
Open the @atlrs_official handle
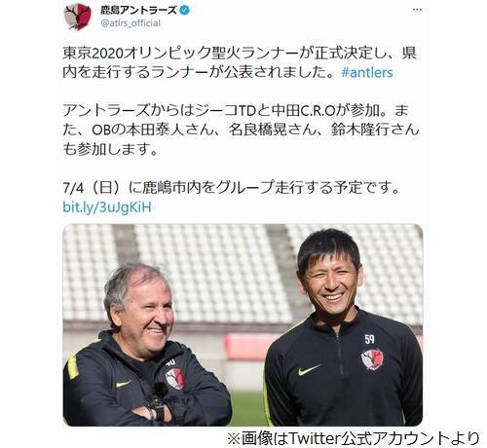pyautogui.click(x=131, y=23)
